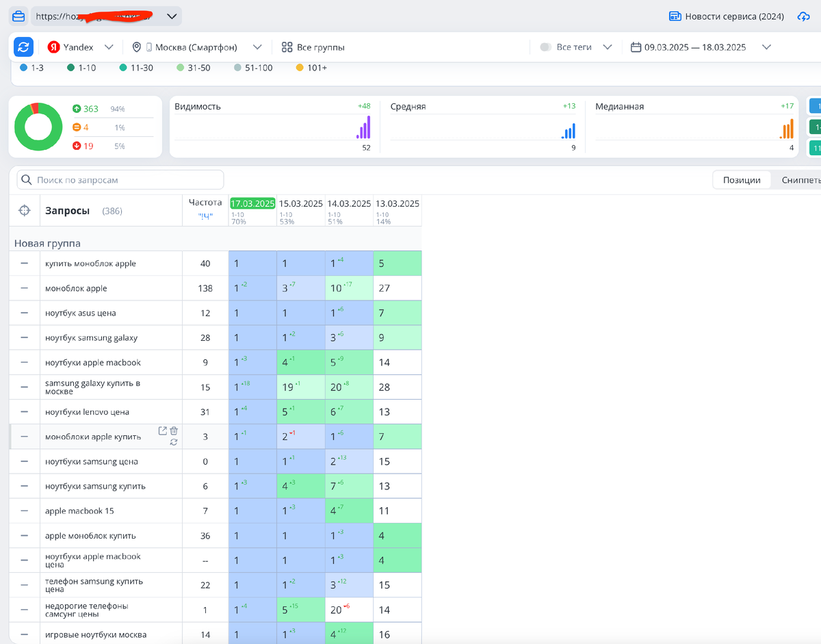This screenshot has width=821, height=644.
Task: Toggle the Все теги switch
Action: (x=545, y=47)
